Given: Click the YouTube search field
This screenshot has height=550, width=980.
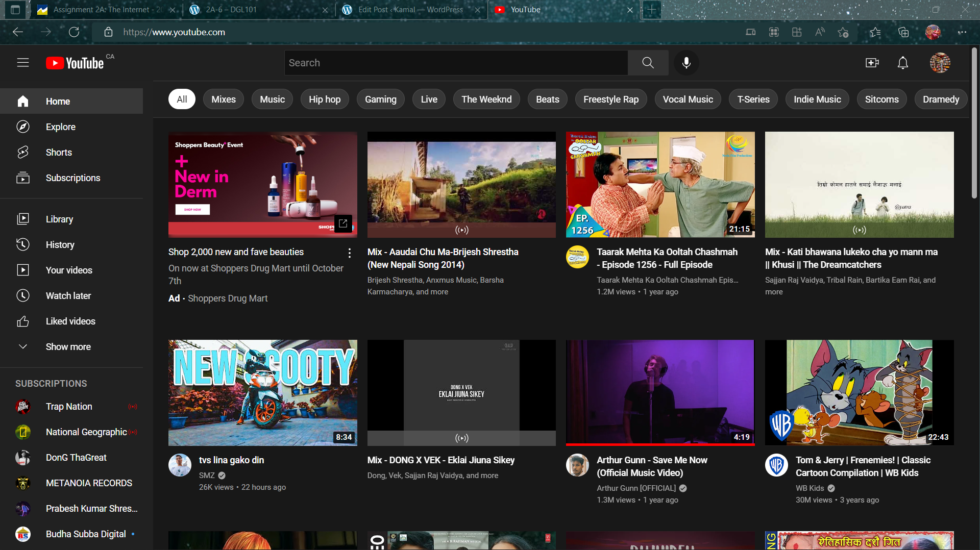Looking at the screenshot, I should pyautogui.click(x=456, y=63).
